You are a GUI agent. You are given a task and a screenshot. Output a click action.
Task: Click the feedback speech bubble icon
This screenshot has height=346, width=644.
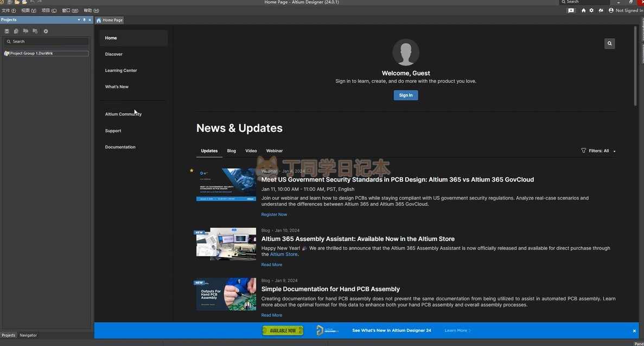(571, 10)
